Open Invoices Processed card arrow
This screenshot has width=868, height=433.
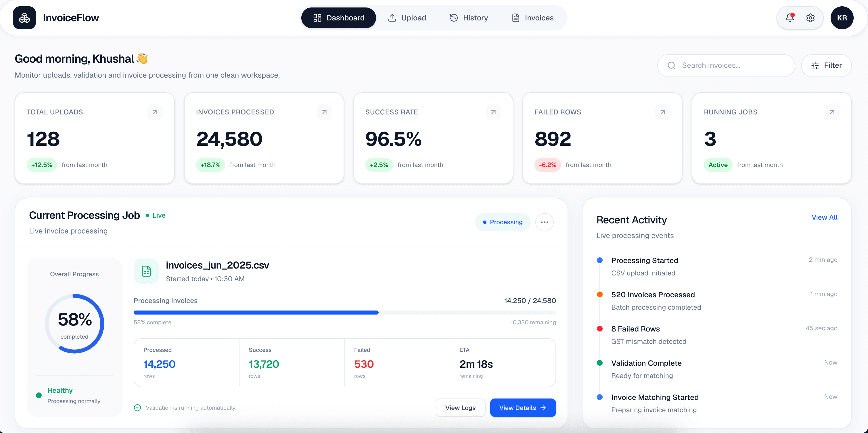(324, 112)
